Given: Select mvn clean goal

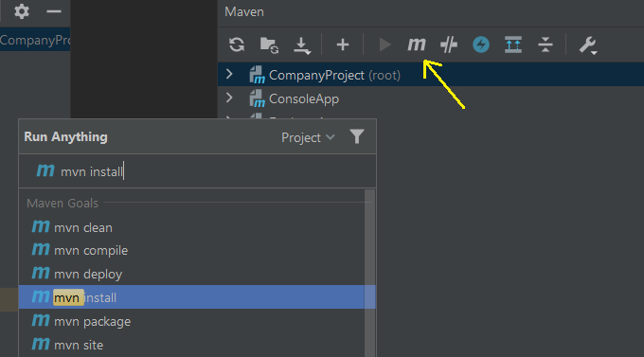Looking at the screenshot, I should (x=192, y=227).
